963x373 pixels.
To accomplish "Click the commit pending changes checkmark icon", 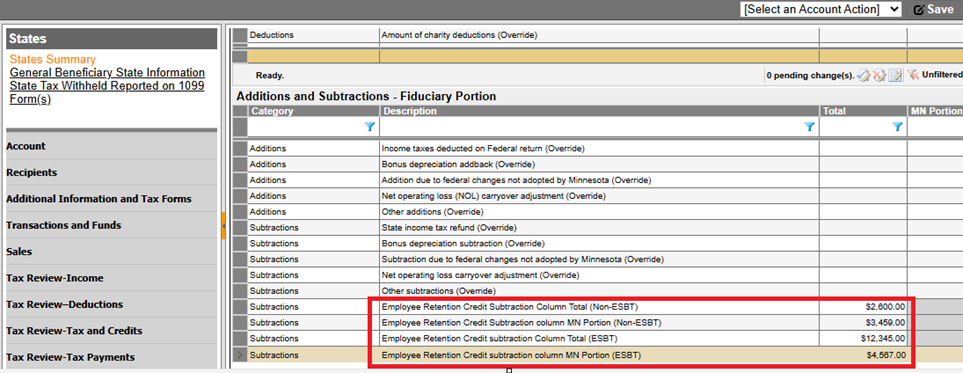I will pos(864,76).
